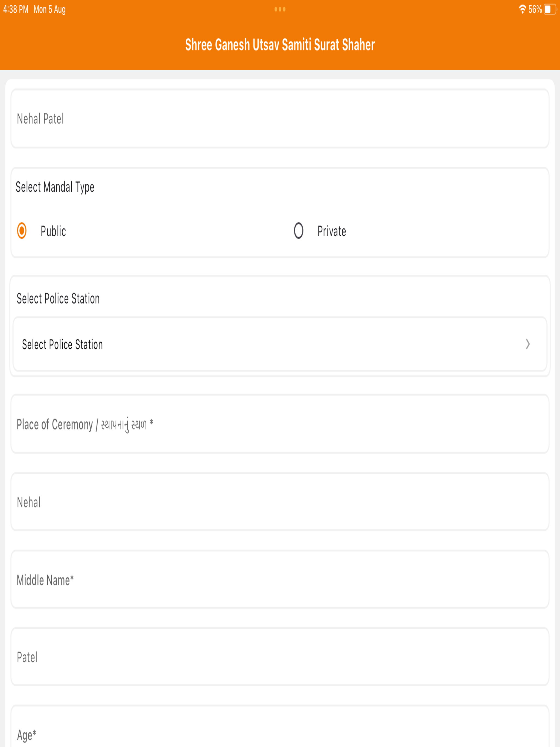Click the Patel last name field
This screenshot has height=747, width=560.
[x=280, y=657]
